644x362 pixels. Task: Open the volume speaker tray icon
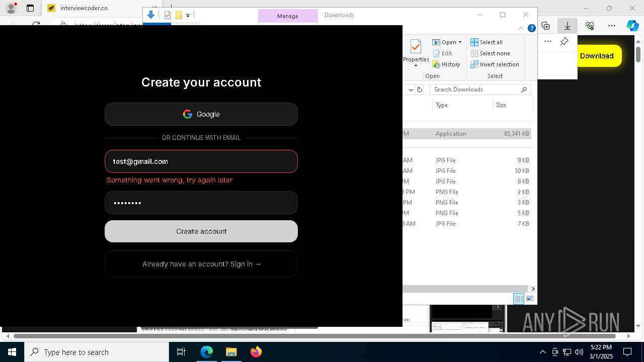tap(579, 352)
